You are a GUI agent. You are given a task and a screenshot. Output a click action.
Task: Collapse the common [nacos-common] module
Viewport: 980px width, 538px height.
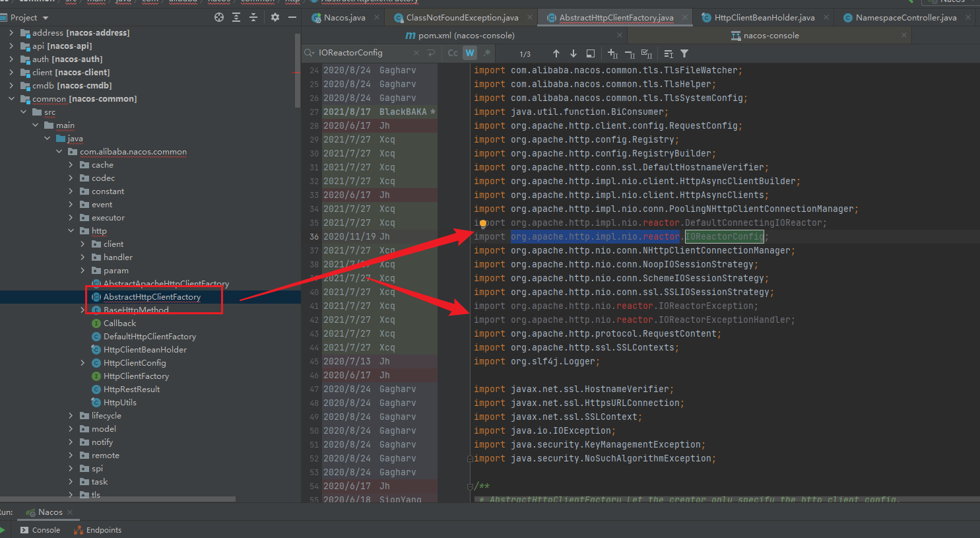click(x=11, y=98)
